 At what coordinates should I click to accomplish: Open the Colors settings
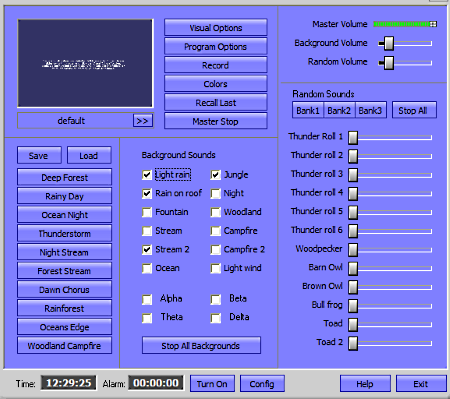pos(216,84)
